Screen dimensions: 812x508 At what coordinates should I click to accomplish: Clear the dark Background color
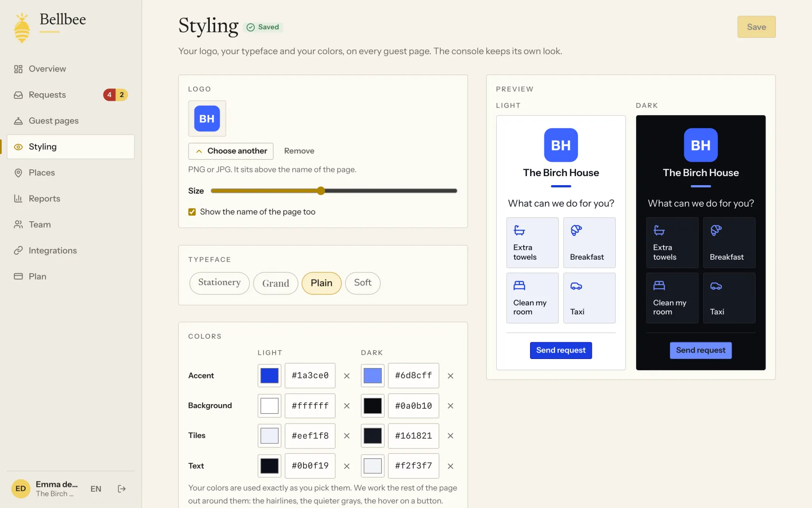click(x=450, y=406)
